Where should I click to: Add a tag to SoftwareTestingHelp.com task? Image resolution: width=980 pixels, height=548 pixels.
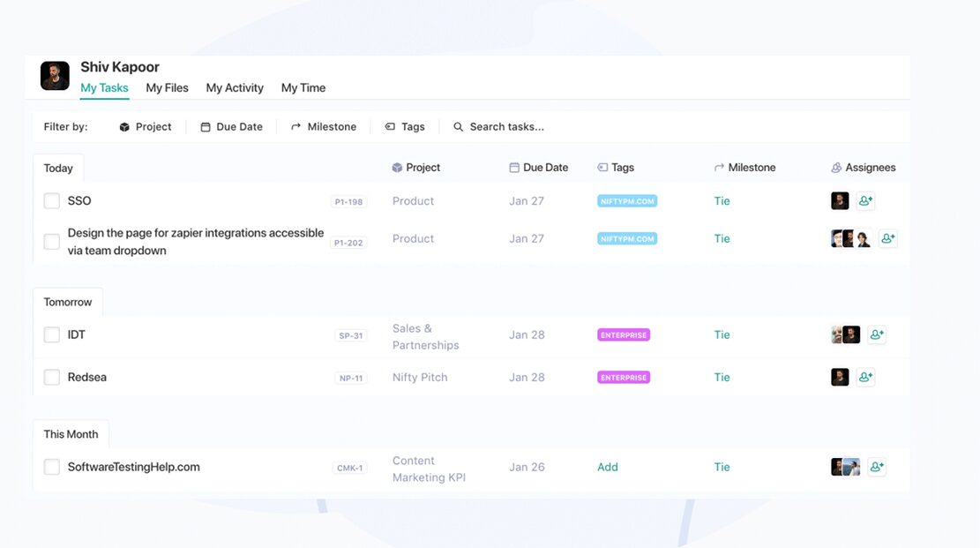coord(608,467)
